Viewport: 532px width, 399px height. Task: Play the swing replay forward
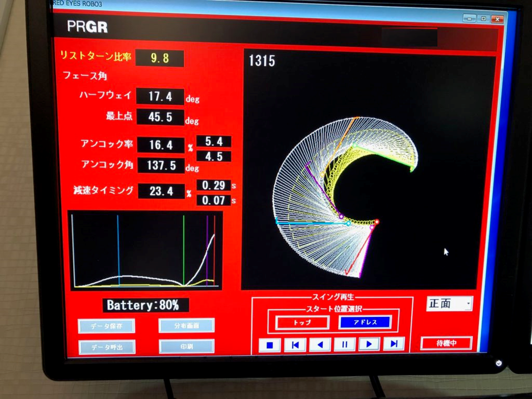(369, 344)
